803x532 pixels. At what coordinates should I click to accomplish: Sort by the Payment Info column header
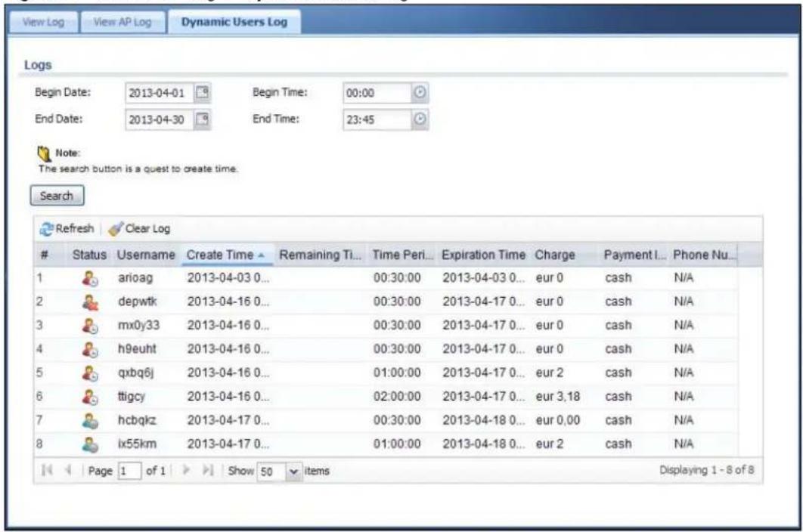point(634,255)
